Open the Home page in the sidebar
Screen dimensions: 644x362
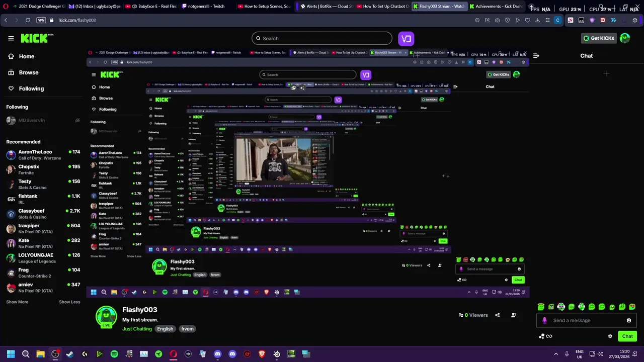[21, 56]
